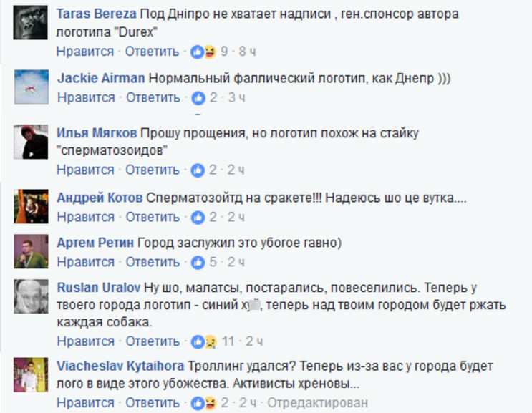Click like reaction icon on Артем Ретин's comment

(198, 262)
